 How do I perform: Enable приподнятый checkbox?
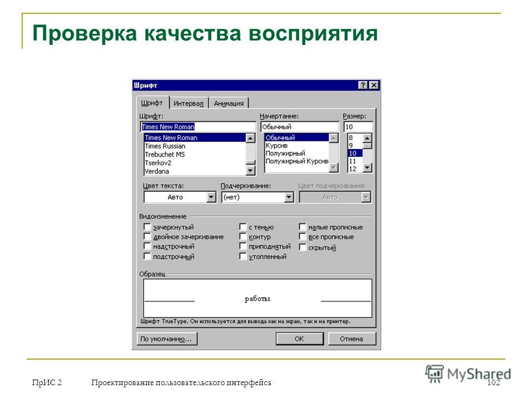(243, 246)
